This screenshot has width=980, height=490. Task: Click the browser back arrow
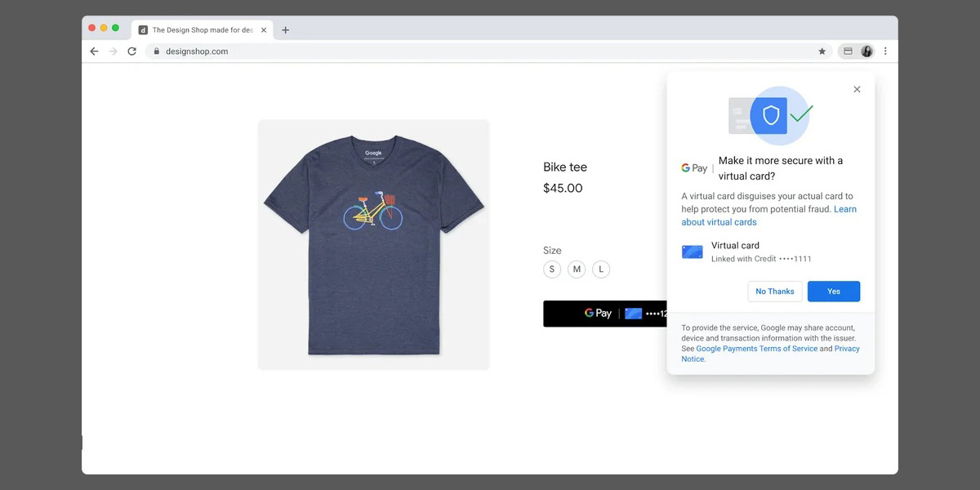pyautogui.click(x=94, y=51)
